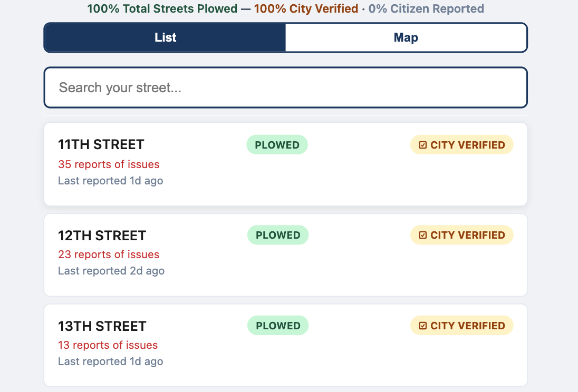
Task: Click the CITY VERIFIED badge on 13th Street
Action: pos(461,325)
